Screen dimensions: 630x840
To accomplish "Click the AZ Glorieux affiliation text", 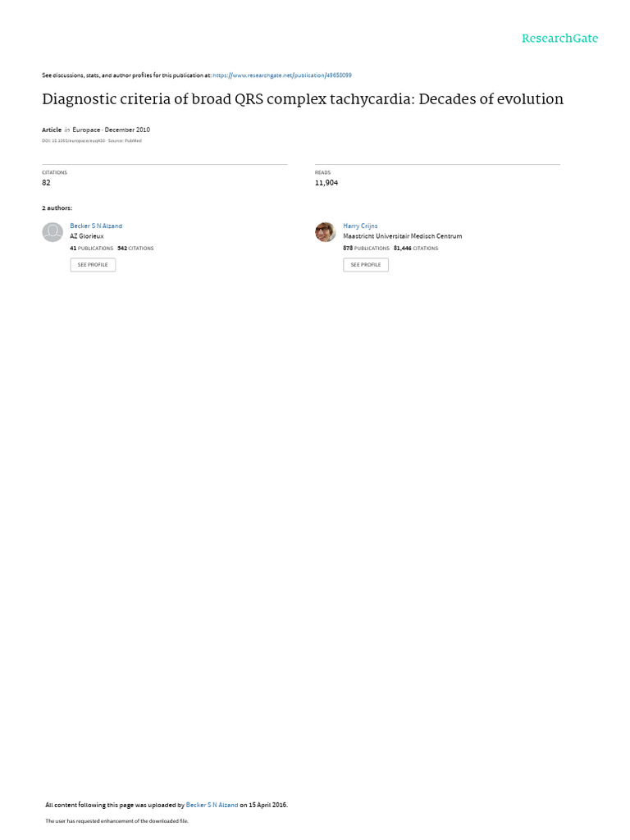I will pyautogui.click(x=87, y=236).
